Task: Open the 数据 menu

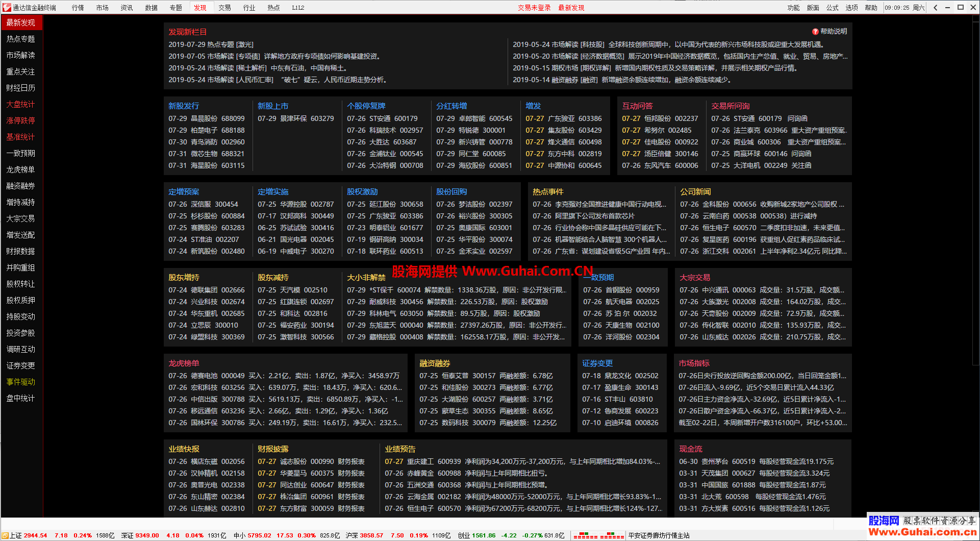Action: [152, 8]
